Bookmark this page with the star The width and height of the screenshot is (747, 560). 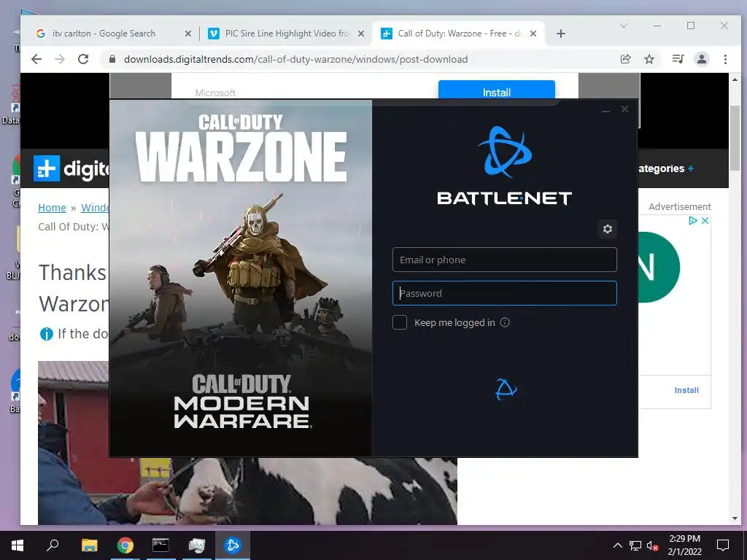649,59
